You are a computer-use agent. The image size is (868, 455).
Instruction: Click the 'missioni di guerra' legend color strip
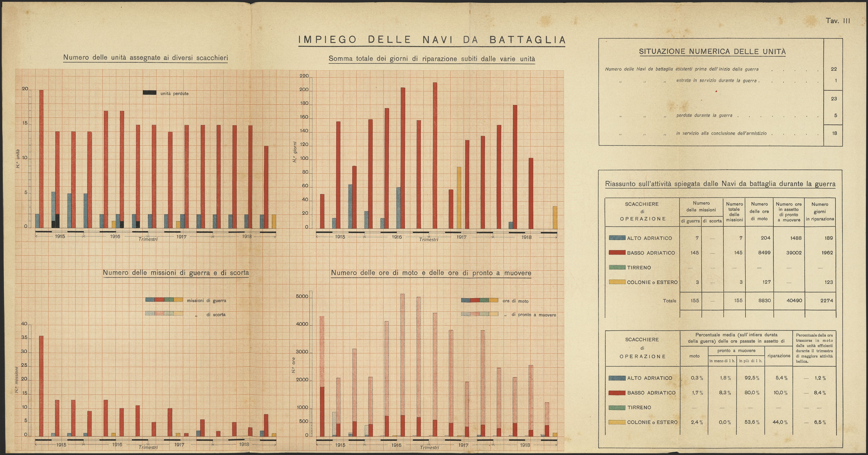tap(164, 300)
